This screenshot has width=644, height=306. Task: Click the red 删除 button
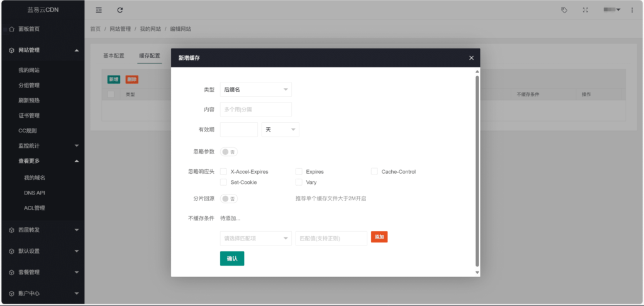click(x=132, y=79)
